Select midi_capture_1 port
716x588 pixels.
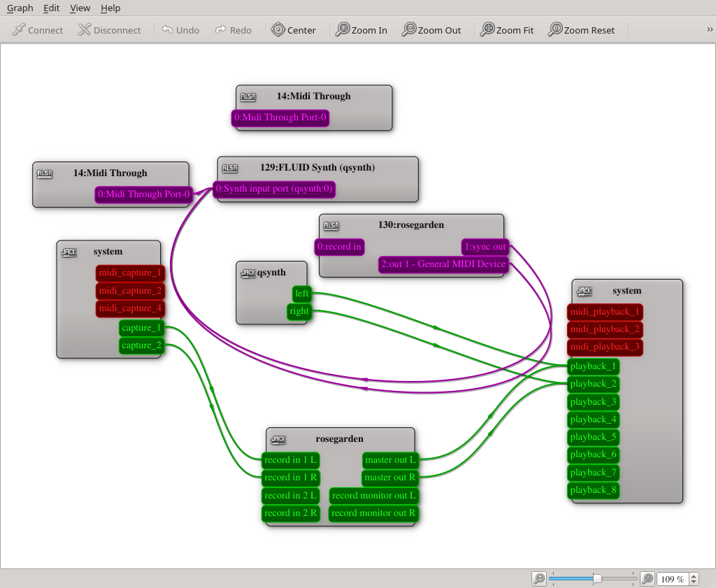tap(130, 273)
